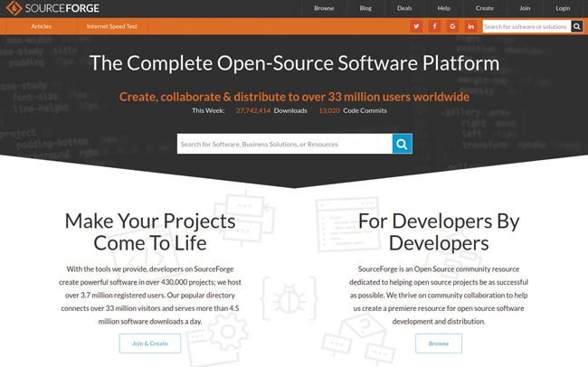Select Login in the top navigation
588x367 pixels.
click(563, 8)
